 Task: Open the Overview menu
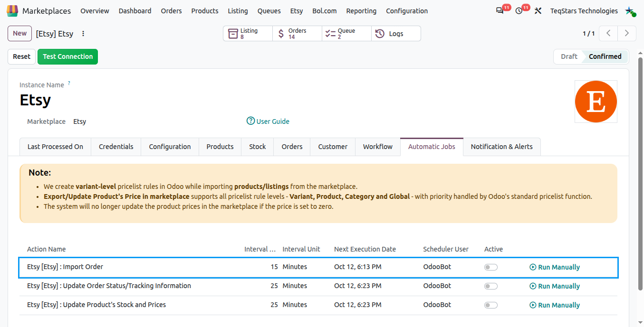[x=95, y=11]
